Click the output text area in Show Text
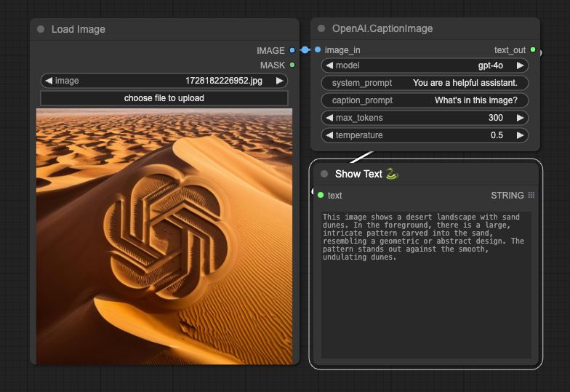 (426, 285)
